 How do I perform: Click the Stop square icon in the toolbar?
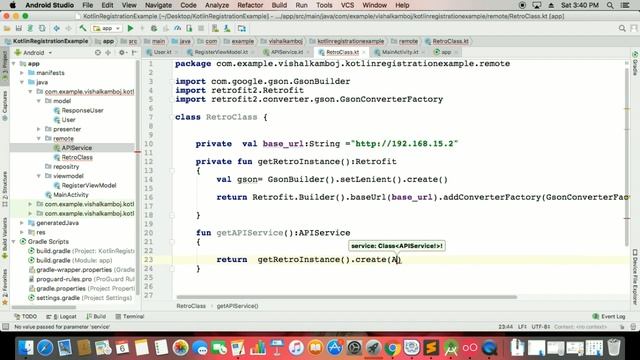click(201, 29)
